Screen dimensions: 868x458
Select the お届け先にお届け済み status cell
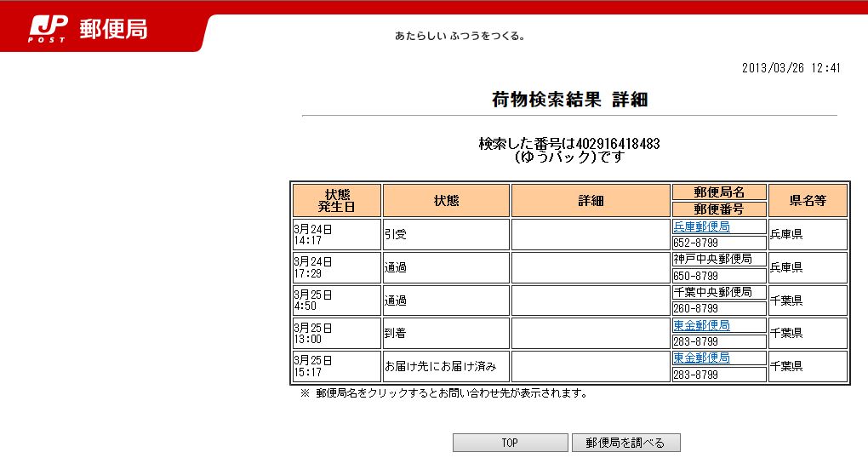click(445, 367)
